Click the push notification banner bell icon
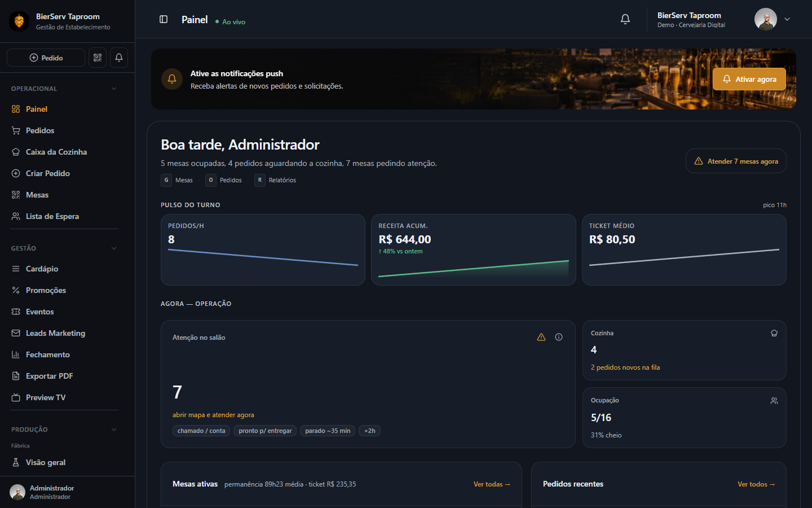The height and width of the screenshot is (508, 812). point(172,79)
